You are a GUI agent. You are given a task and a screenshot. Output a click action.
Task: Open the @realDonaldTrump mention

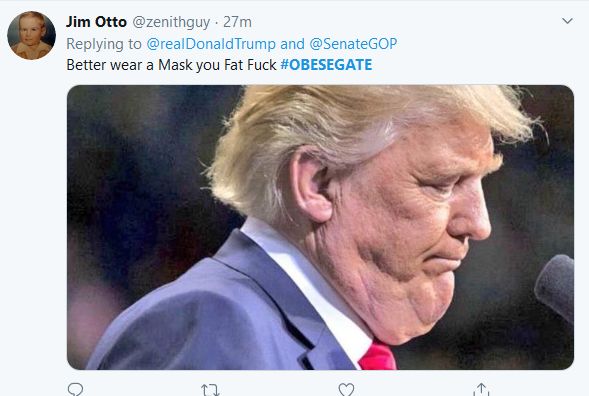click(x=211, y=44)
